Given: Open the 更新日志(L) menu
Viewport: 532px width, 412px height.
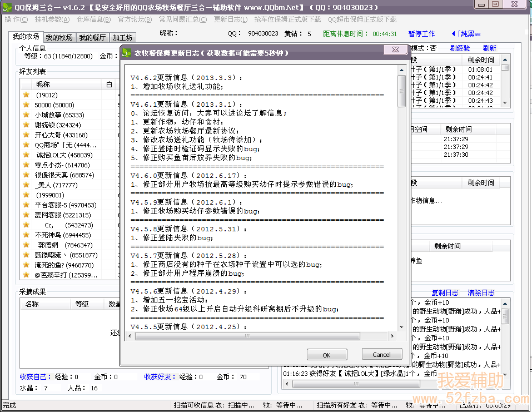Looking at the screenshot, I should (231, 19).
